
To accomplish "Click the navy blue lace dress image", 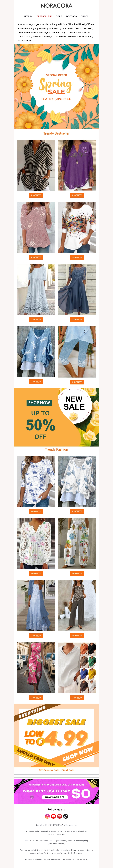I will tap(77, 290).
